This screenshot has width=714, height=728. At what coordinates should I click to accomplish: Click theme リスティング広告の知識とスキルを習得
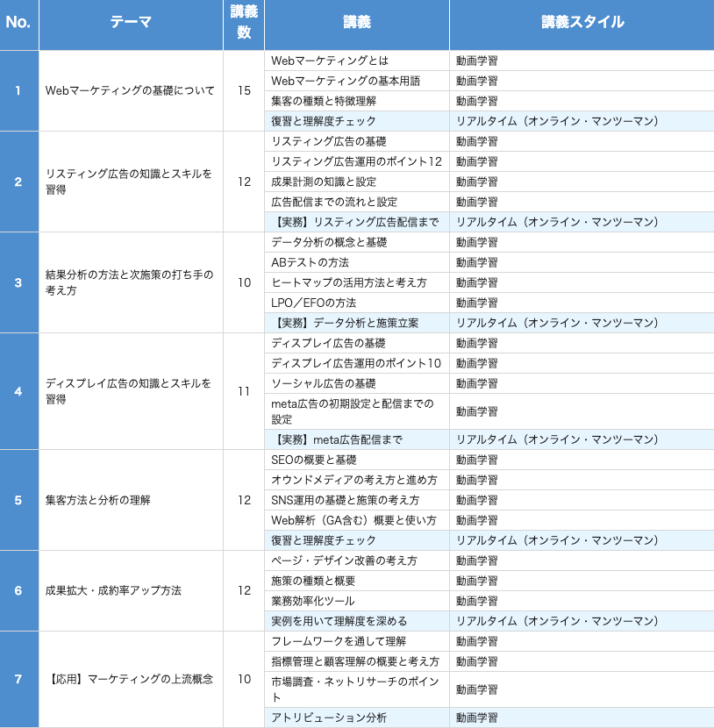(131, 182)
